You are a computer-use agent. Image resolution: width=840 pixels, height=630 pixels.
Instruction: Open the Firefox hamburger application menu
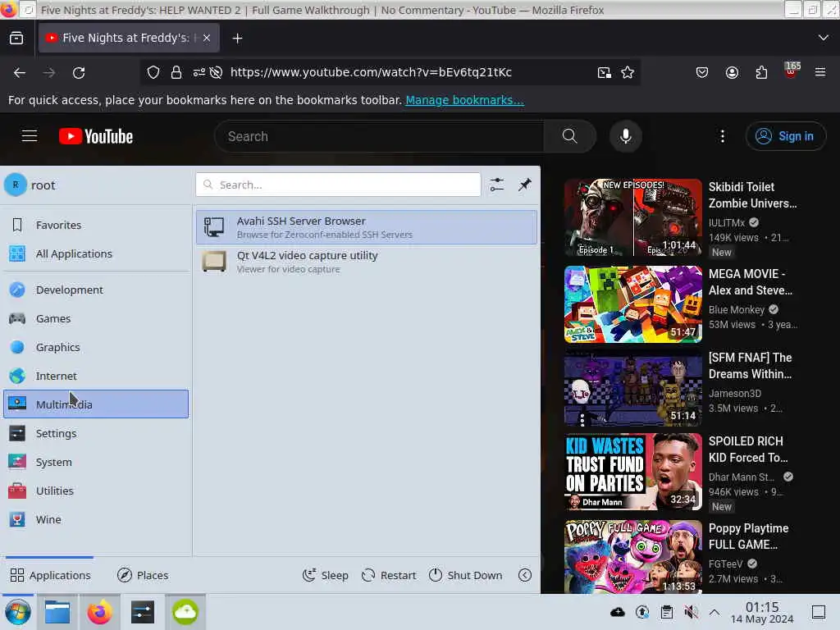pos(820,72)
